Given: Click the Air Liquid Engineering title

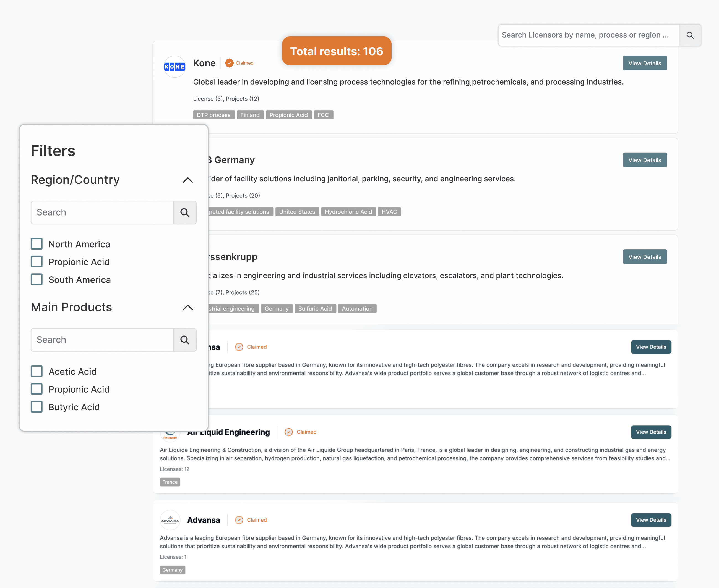Looking at the screenshot, I should [228, 432].
